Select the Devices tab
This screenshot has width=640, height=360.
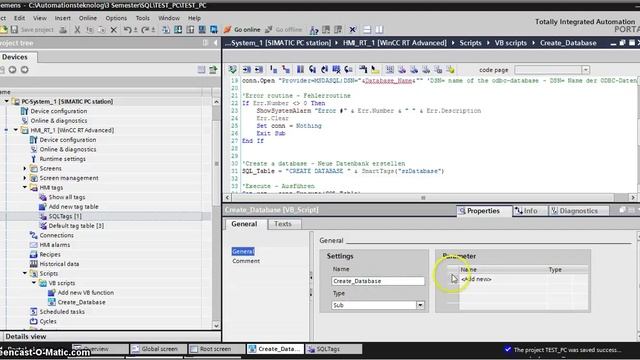pos(16,57)
